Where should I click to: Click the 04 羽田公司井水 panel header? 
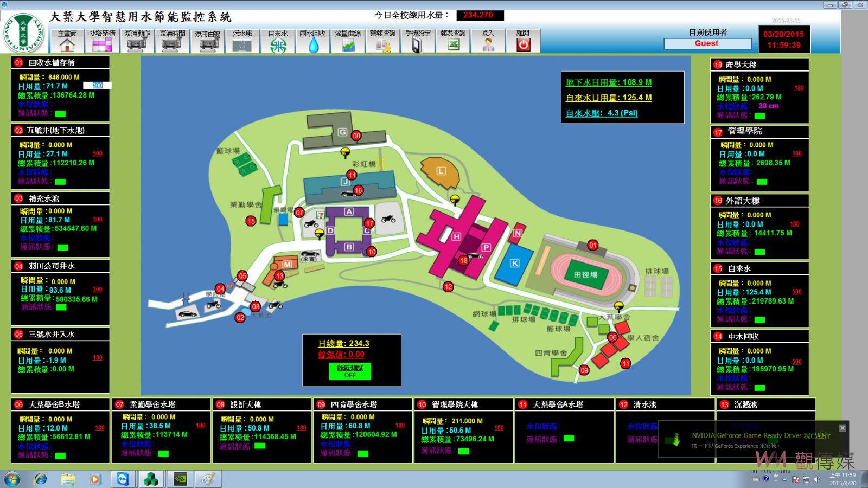pyautogui.click(x=60, y=266)
